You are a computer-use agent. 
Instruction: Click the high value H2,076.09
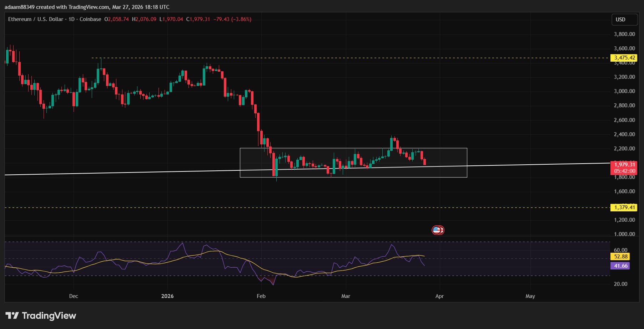pyautogui.click(x=144, y=19)
